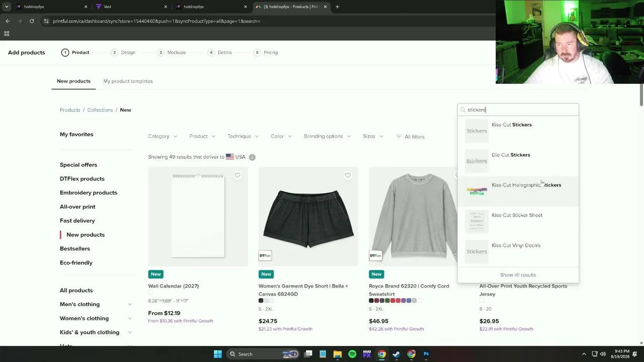Select the black swatch on Royce sweatshirt
The width and height of the screenshot is (644, 362).
click(371, 301)
